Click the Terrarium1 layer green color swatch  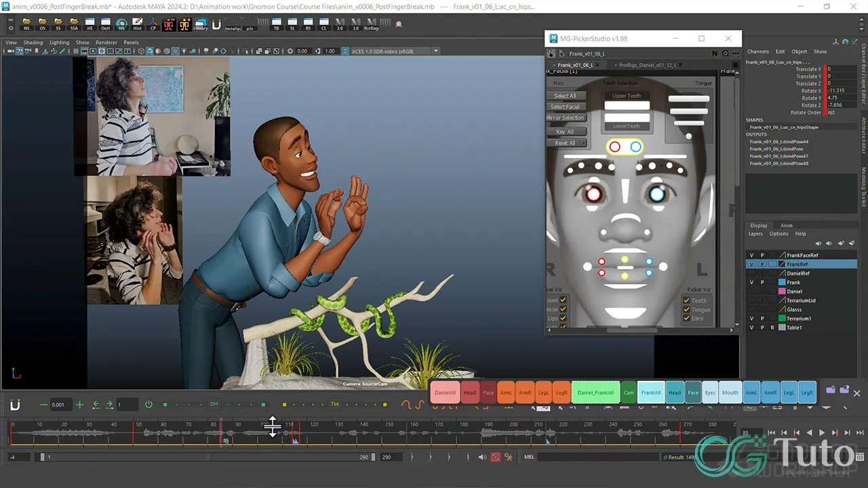point(782,319)
